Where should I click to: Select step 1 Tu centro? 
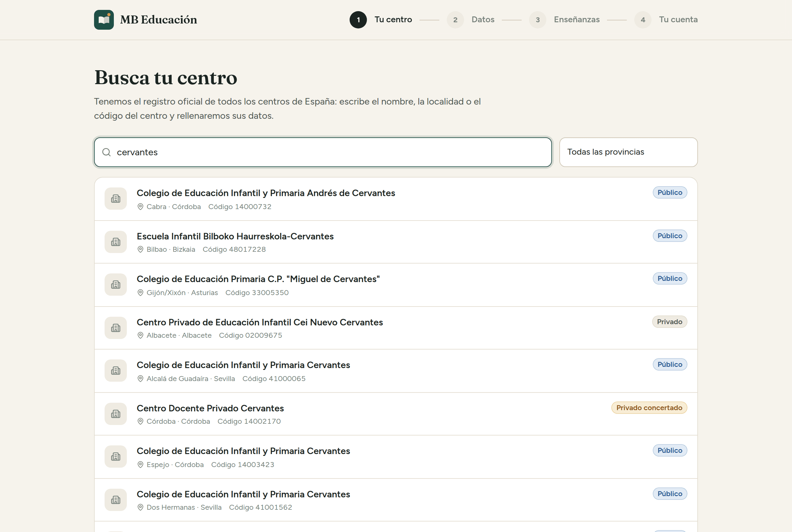[x=381, y=20]
